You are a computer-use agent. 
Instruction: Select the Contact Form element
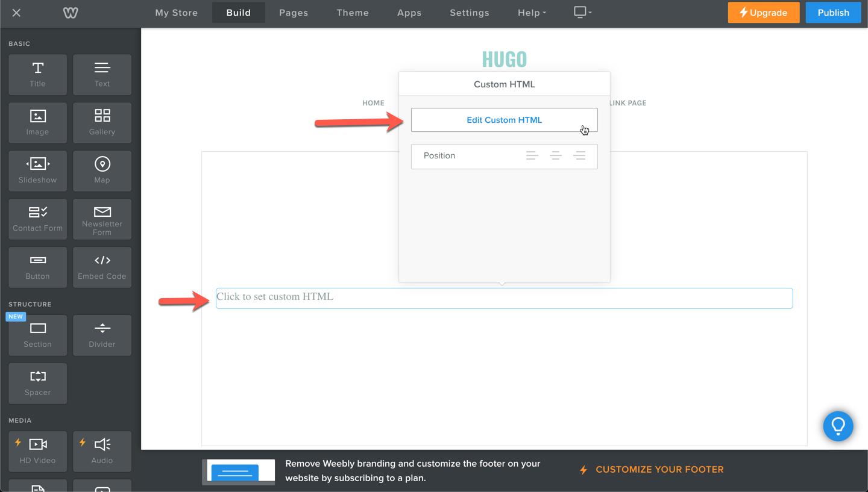[37, 219]
